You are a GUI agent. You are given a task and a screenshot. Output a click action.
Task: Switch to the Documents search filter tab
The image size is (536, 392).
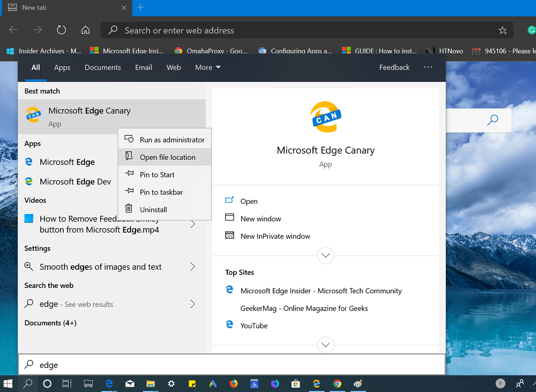[102, 68]
